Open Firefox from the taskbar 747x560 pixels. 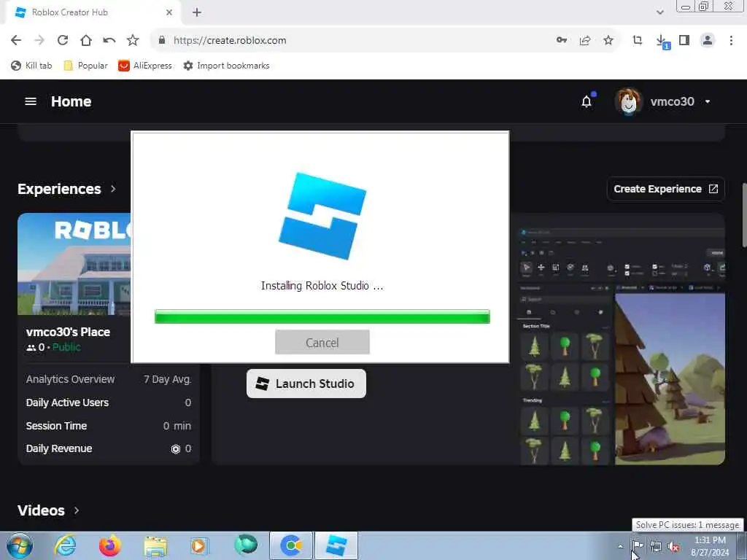click(109, 545)
